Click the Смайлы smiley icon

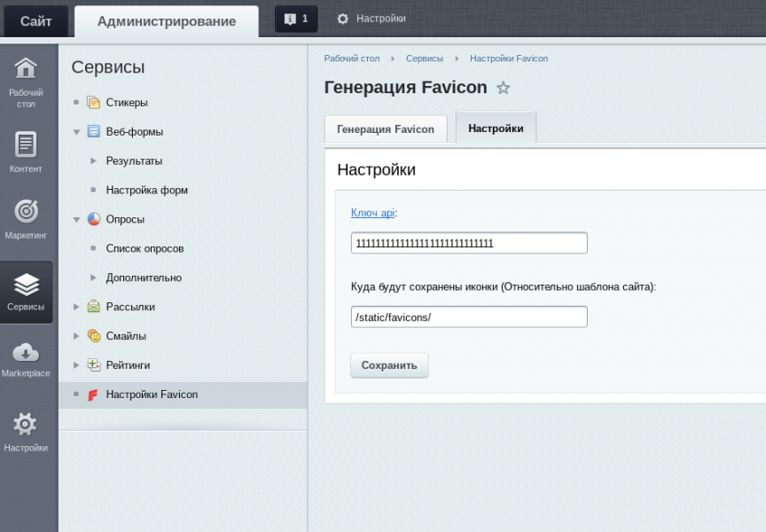coord(92,336)
